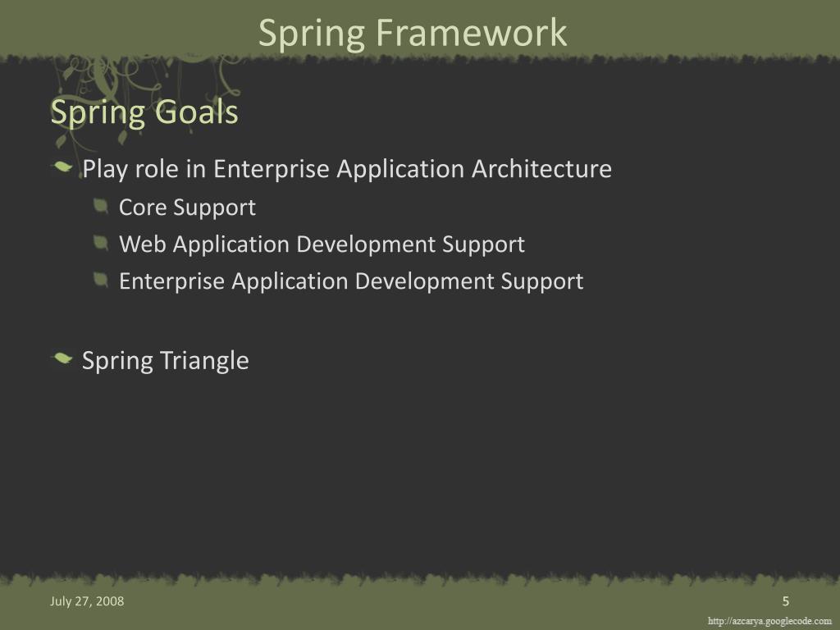840x630 pixels.
Task: Click leaf bullet beside 'Spring Triangle'
Action: (62, 358)
